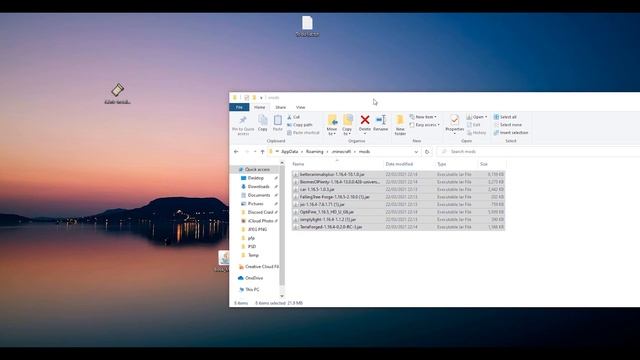The height and width of the screenshot is (360, 640).
Task: Open Downloads in the navigation pane
Action: click(x=258, y=187)
